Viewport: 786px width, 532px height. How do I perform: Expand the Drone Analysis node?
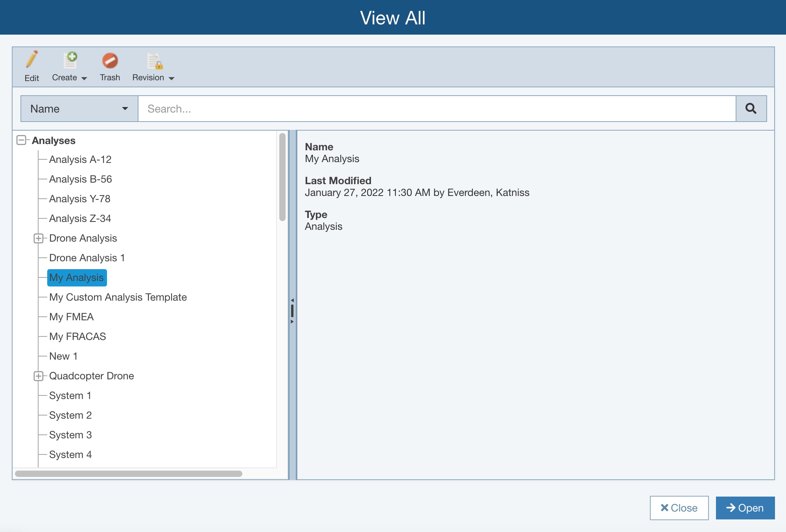click(x=38, y=238)
